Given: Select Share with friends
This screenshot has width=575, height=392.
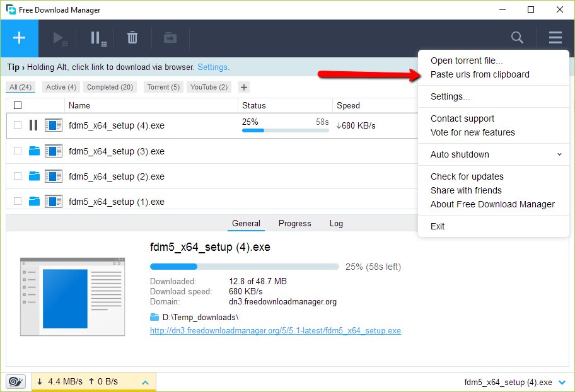Looking at the screenshot, I should [x=466, y=190].
